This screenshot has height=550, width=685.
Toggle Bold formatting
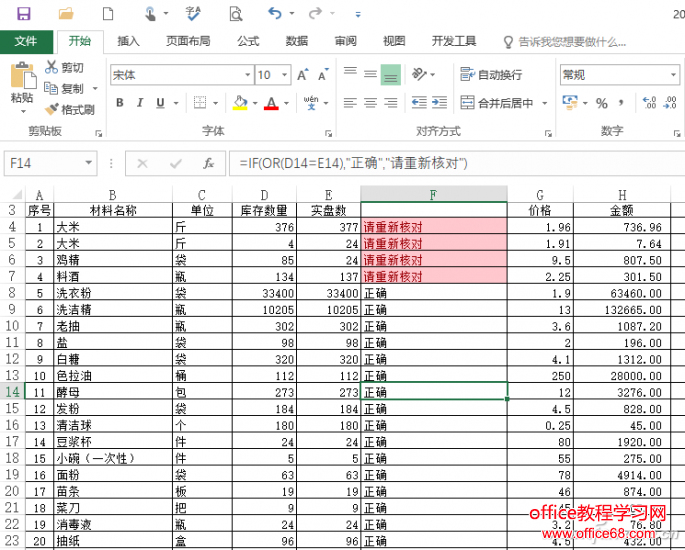[x=120, y=103]
